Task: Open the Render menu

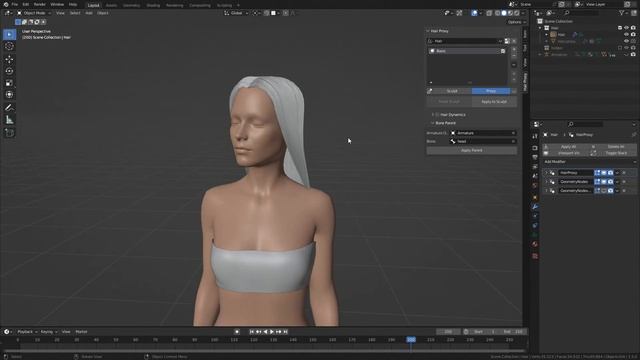Action: coord(40,4)
